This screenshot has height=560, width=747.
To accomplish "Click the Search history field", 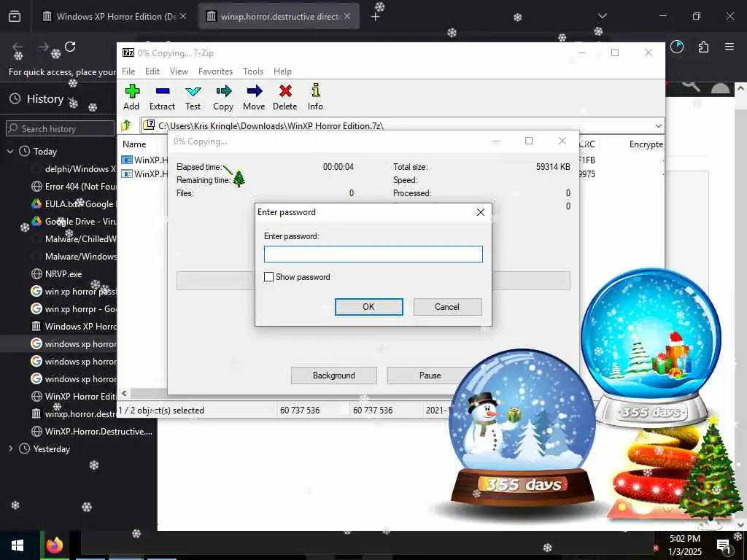I will pos(60,128).
